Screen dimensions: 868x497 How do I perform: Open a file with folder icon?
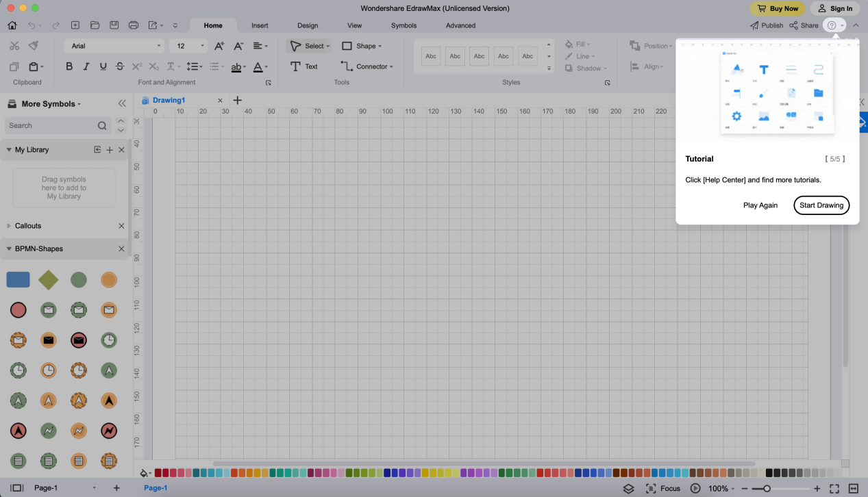click(95, 25)
